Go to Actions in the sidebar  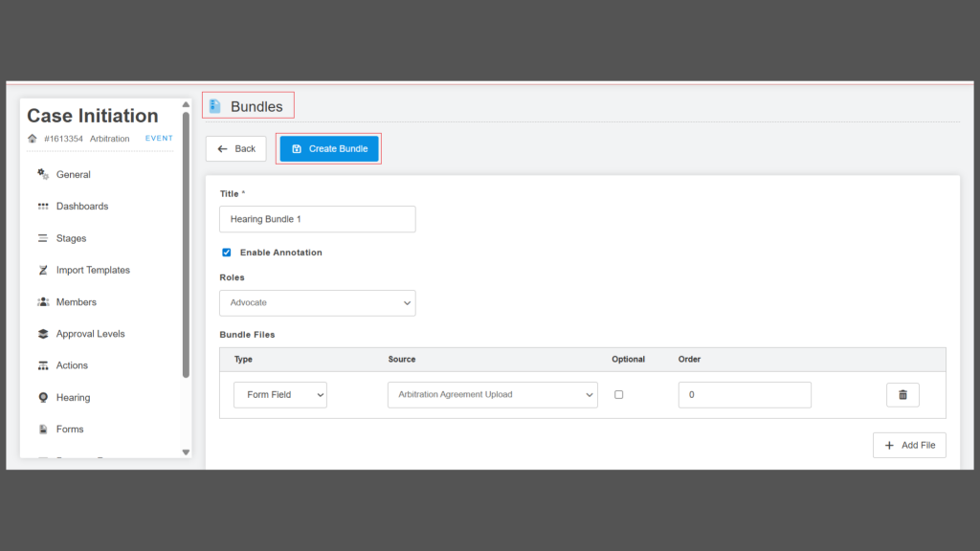[x=72, y=365]
